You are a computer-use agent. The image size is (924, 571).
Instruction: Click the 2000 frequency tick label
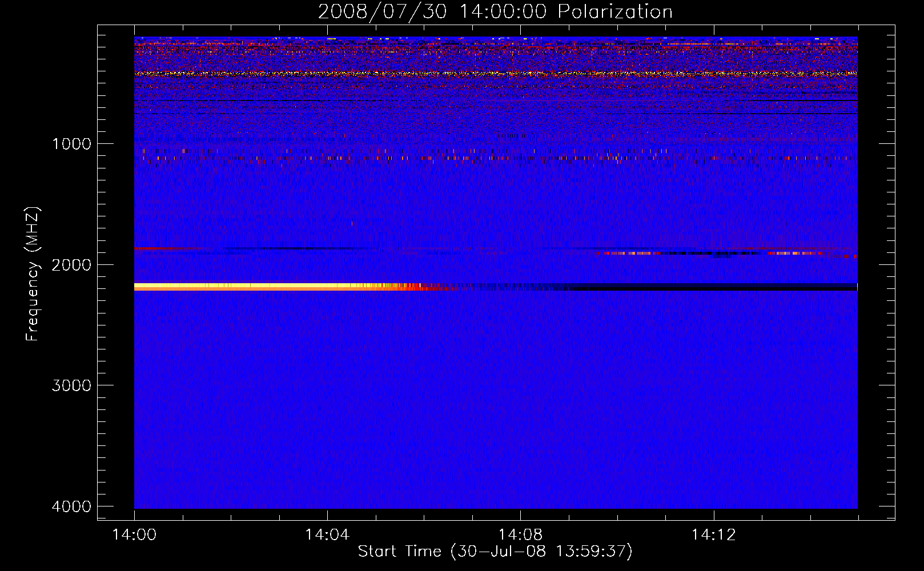(71, 264)
